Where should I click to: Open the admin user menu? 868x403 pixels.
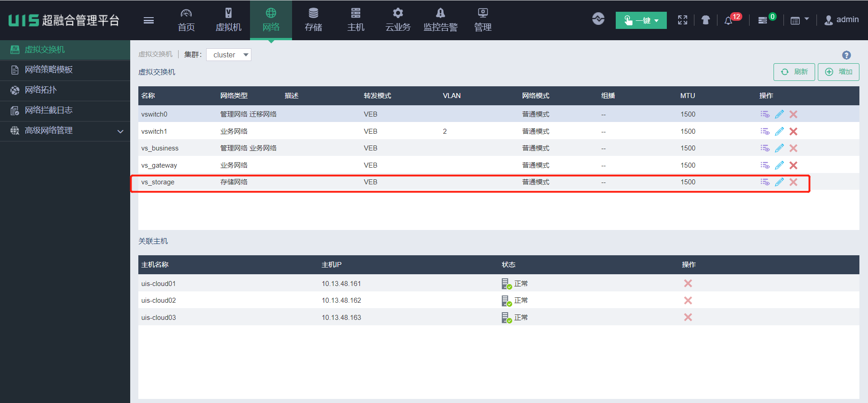tap(841, 20)
